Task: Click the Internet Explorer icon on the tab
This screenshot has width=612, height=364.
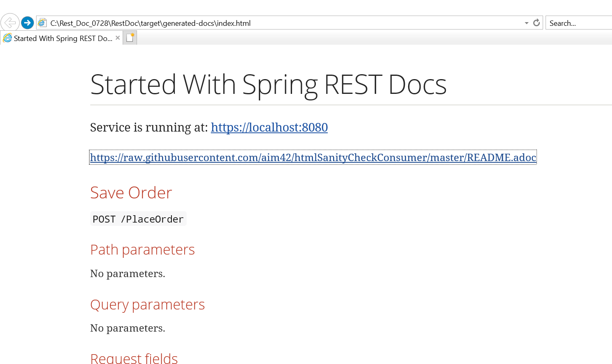Action: pyautogui.click(x=8, y=38)
